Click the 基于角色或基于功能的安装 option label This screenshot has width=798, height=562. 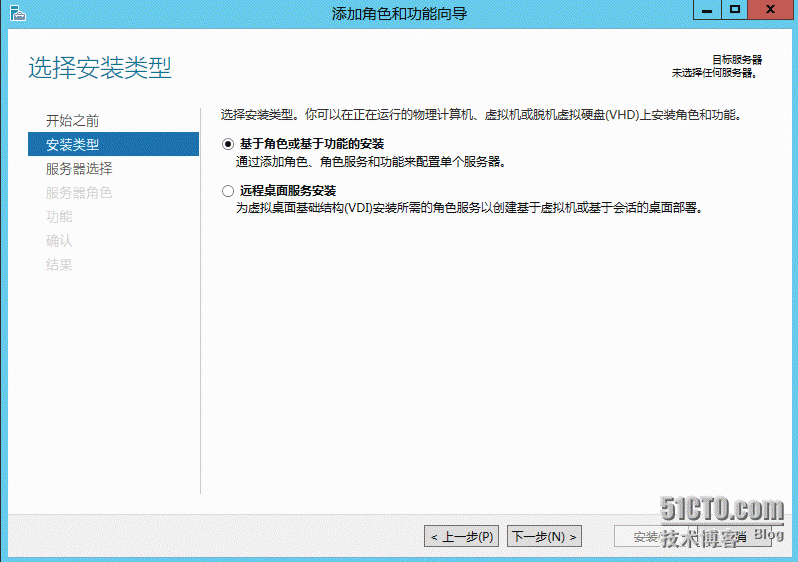312,144
